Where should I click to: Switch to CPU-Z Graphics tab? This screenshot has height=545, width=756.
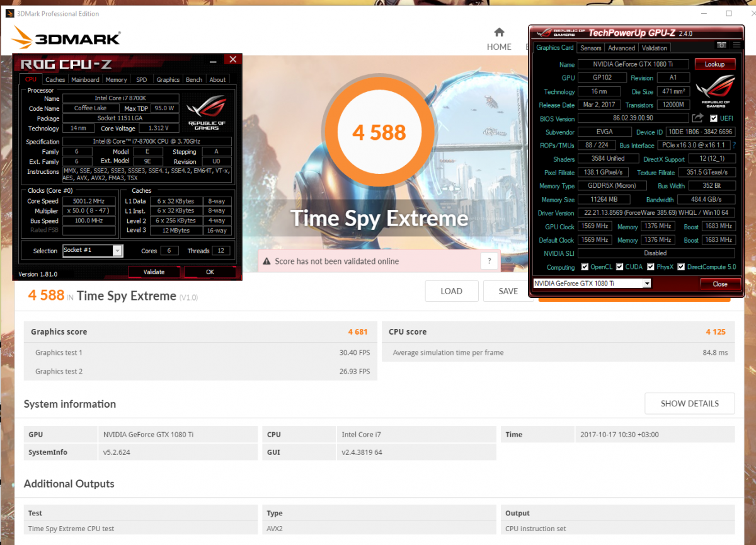(x=168, y=79)
